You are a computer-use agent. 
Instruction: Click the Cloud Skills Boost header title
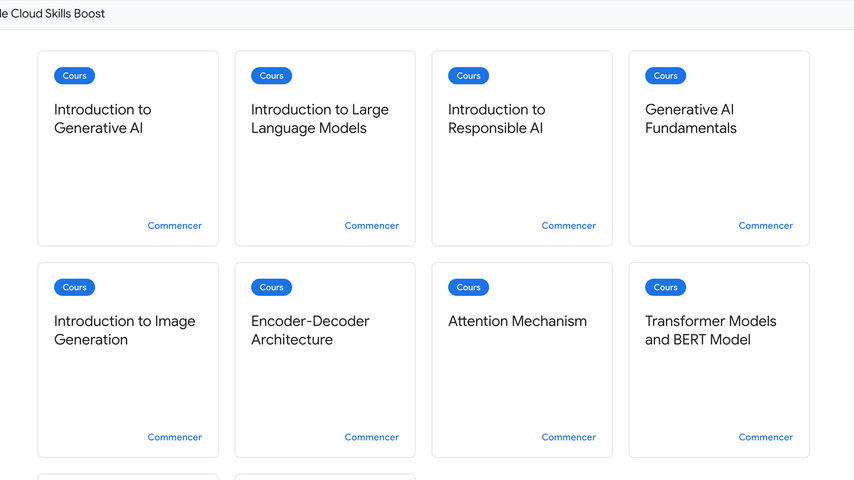click(x=52, y=14)
